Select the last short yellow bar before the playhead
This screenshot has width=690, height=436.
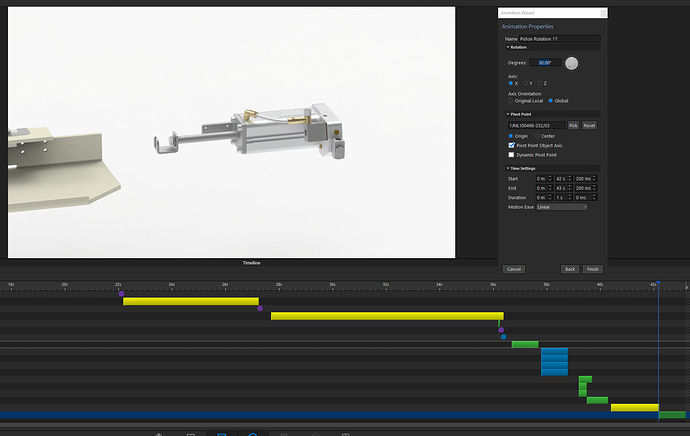pyautogui.click(x=635, y=408)
